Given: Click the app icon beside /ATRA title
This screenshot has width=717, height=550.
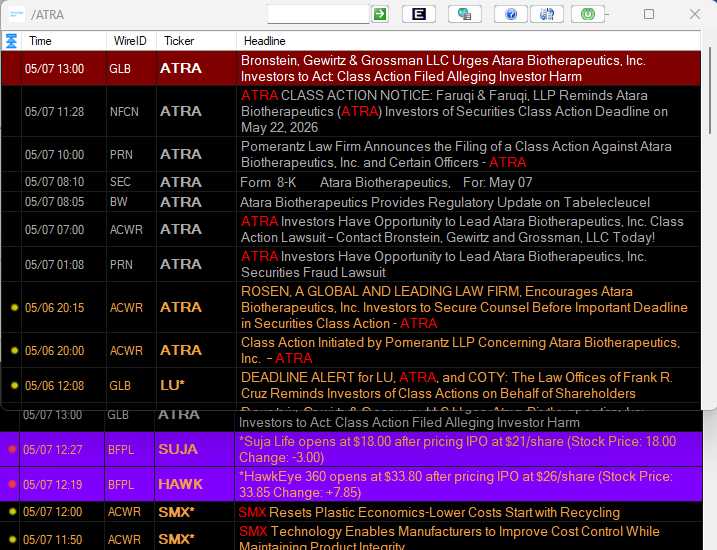Looking at the screenshot, I should coord(17,14).
